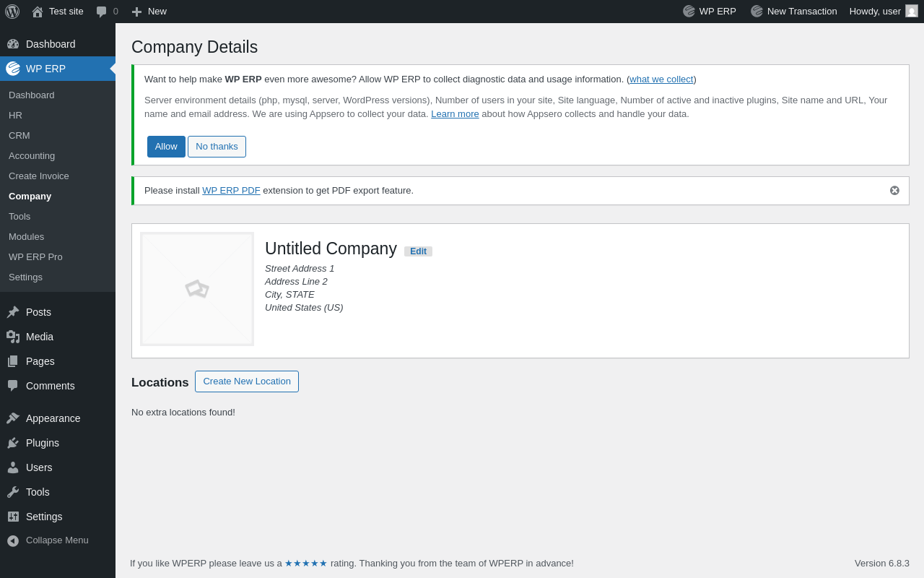This screenshot has height=578, width=924.
Task: Open the Test site home icon
Action: pos(38,12)
